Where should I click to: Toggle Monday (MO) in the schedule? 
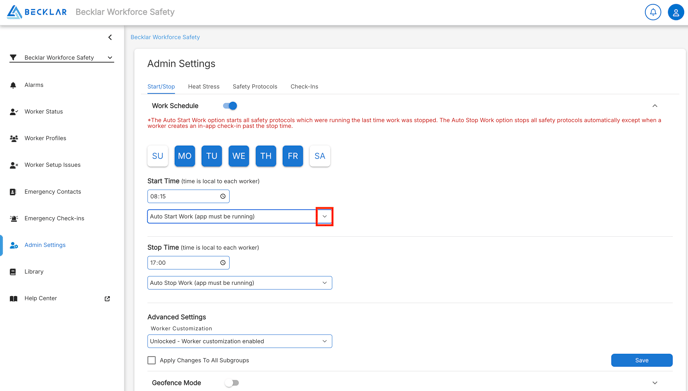pyautogui.click(x=185, y=156)
